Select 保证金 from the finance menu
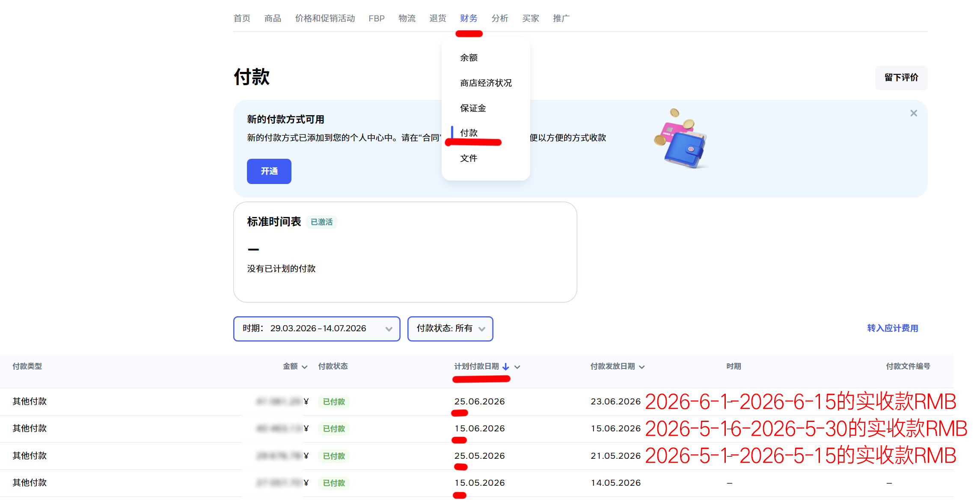Image resolution: width=980 pixels, height=502 pixels. pyautogui.click(x=473, y=108)
